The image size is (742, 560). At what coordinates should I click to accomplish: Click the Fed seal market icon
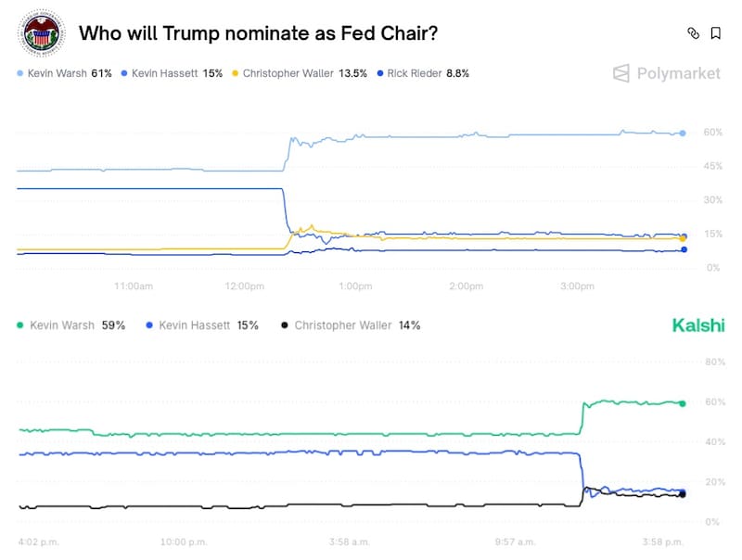[x=40, y=34]
